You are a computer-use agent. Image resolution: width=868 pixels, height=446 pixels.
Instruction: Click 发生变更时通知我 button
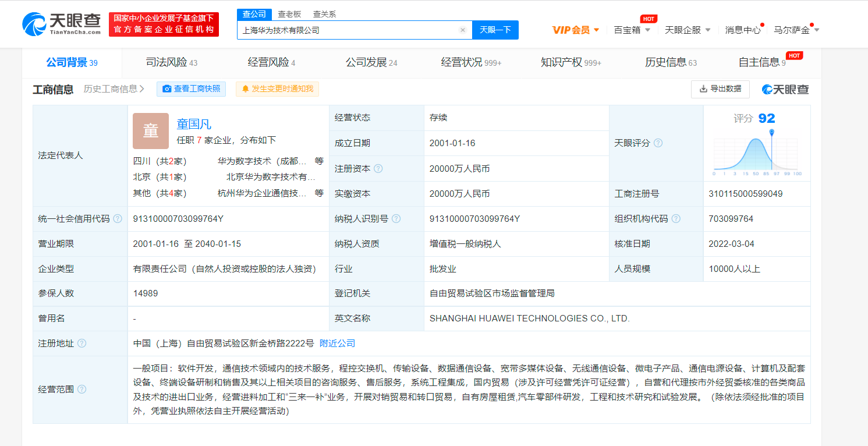277,89
